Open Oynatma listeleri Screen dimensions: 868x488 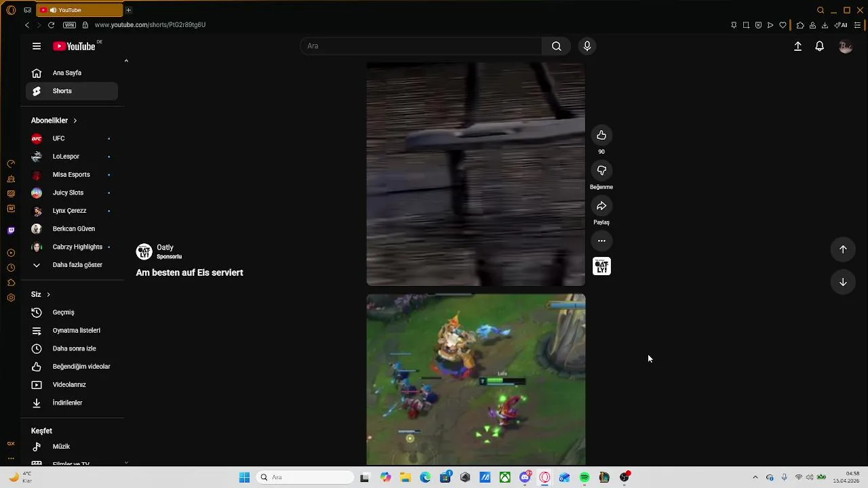coord(72,331)
